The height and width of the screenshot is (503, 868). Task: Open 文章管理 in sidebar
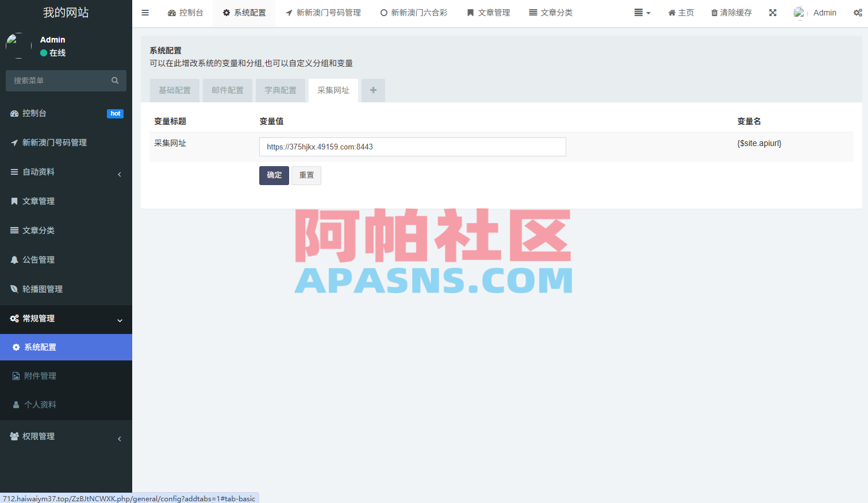[x=66, y=201]
